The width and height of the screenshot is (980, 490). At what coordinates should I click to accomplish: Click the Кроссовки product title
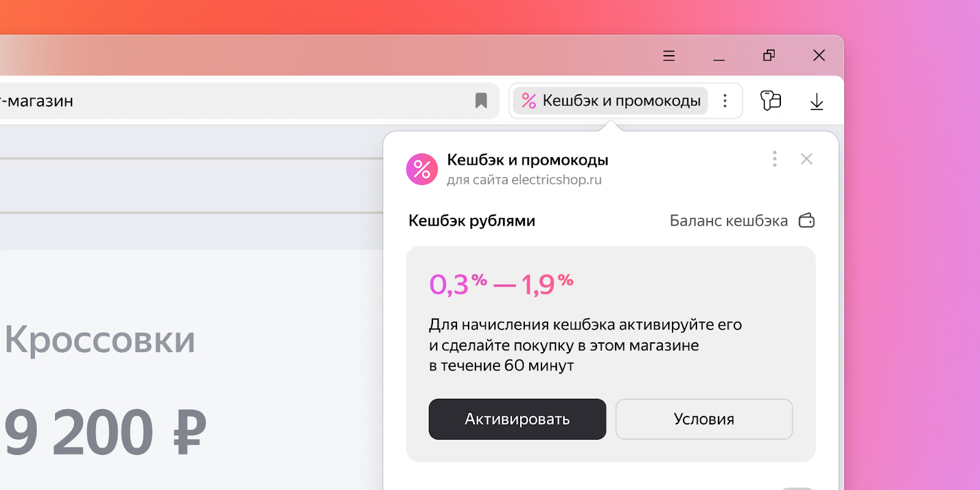point(100,339)
